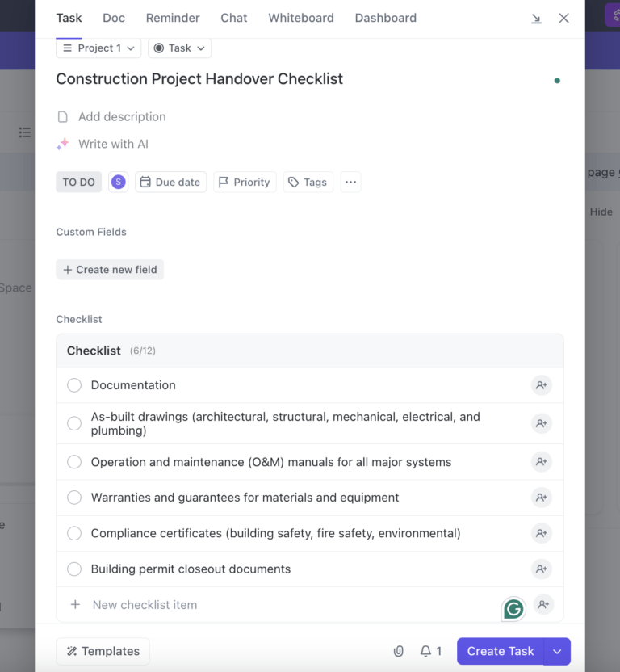
Task: Mark Warranties and guarantees as complete
Action: [x=74, y=498]
